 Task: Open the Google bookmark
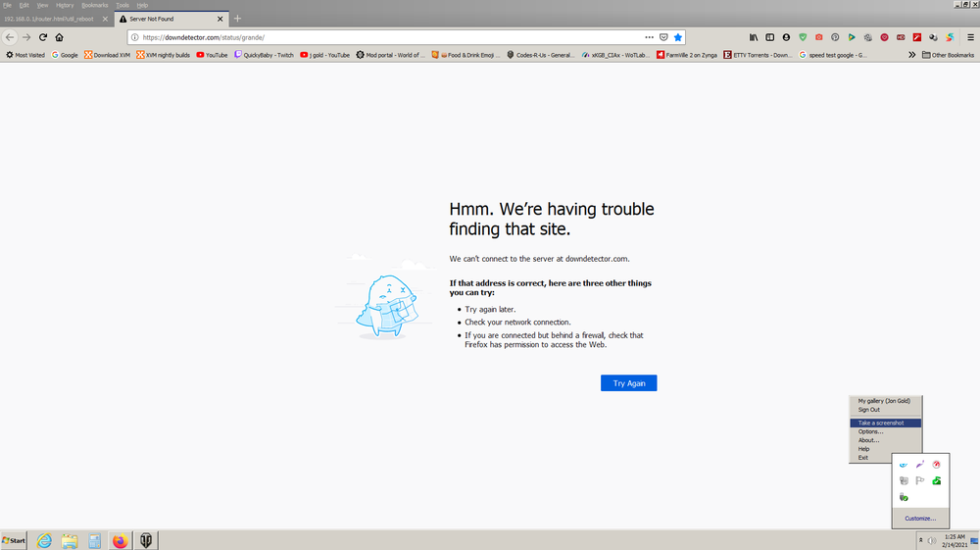click(65, 55)
